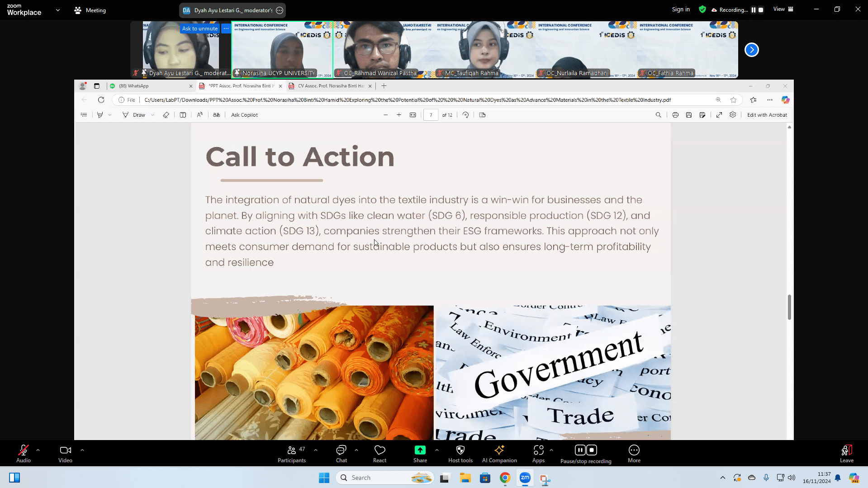Click Ask to unmute on Dyah's video

[199, 28]
